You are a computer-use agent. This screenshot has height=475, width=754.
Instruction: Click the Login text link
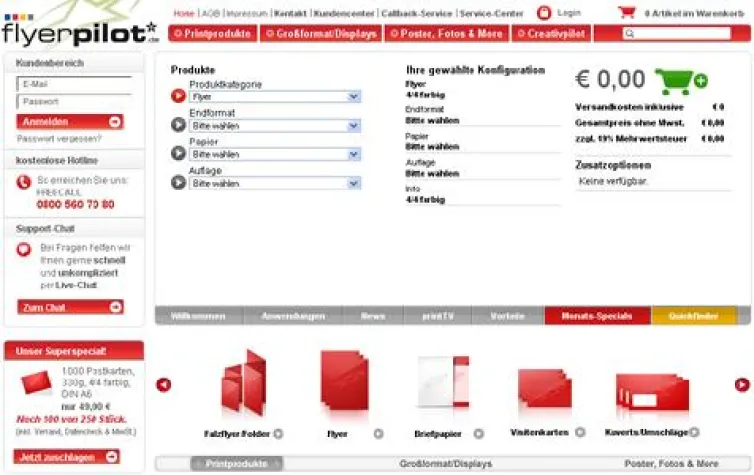569,13
